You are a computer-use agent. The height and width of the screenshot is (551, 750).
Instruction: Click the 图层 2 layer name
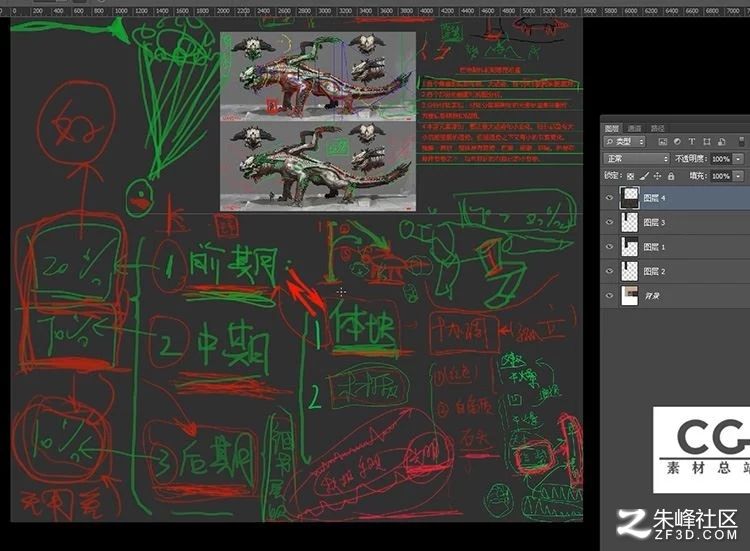[654, 271]
